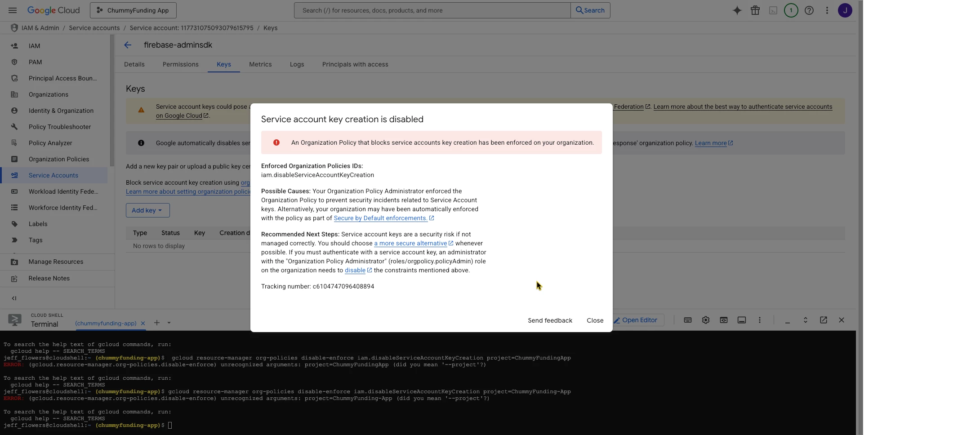980x435 pixels.
Task: Open the disable constraints link
Action: pos(358,270)
